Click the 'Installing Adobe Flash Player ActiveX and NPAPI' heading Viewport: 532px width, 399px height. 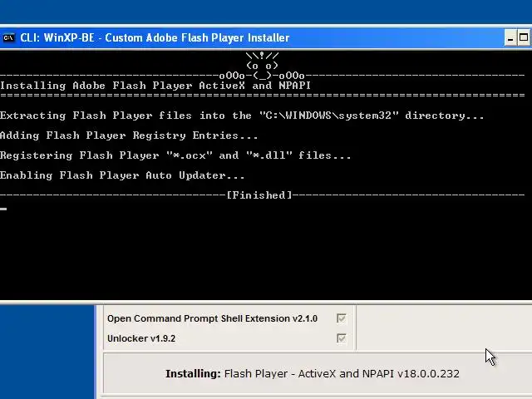(x=155, y=86)
